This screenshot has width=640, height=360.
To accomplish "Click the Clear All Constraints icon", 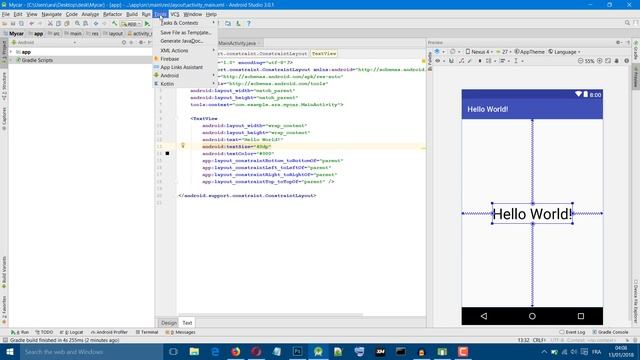I will coord(461,61).
